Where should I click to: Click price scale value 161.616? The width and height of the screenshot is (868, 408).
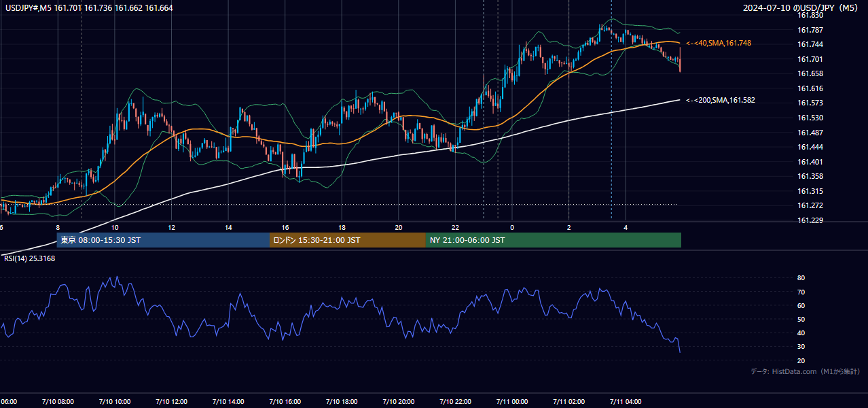coord(810,88)
